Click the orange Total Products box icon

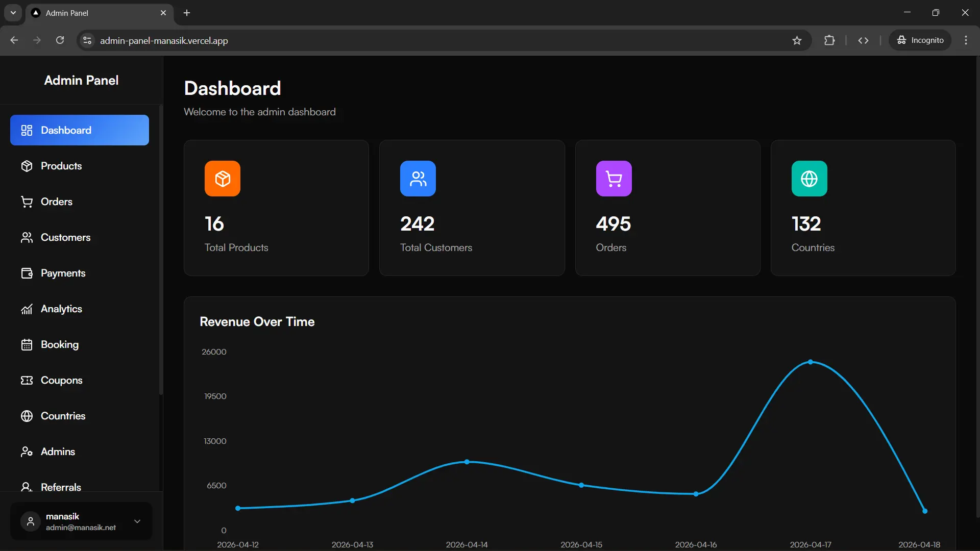223,179
